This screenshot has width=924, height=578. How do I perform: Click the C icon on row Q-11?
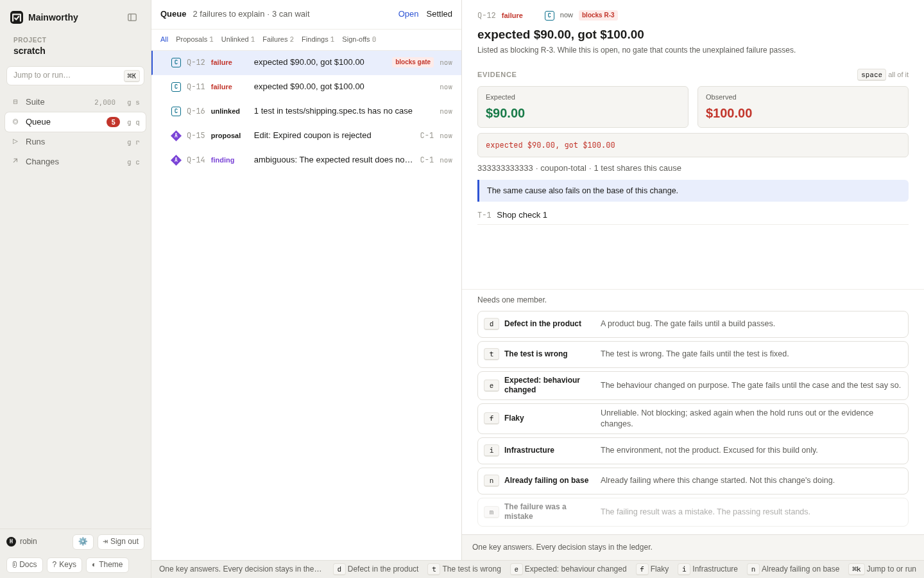[x=176, y=87]
